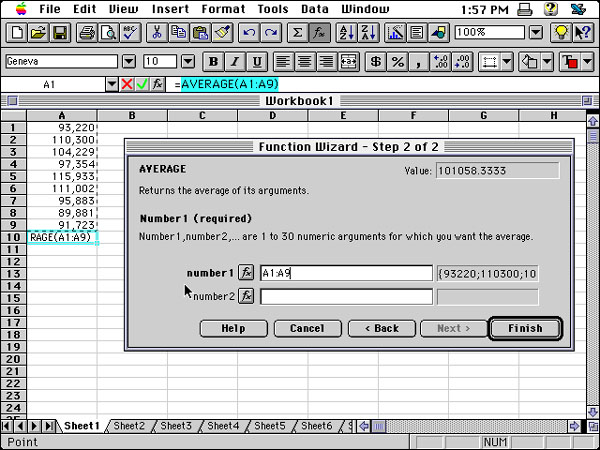The width and height of the screenshot is (600, 450).
Task: Click the Sort Ascending A-Z icon
Action: click(x=347, y=33)
